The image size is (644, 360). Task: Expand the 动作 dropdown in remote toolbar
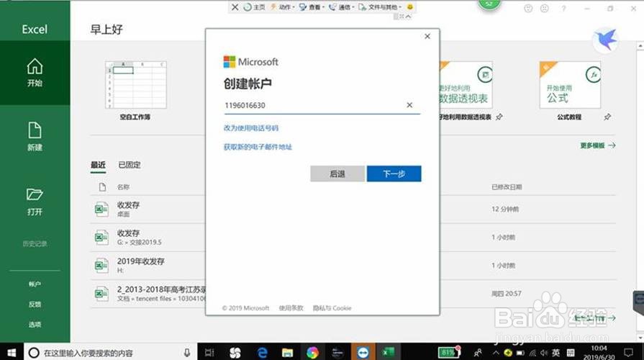point(283,7)
